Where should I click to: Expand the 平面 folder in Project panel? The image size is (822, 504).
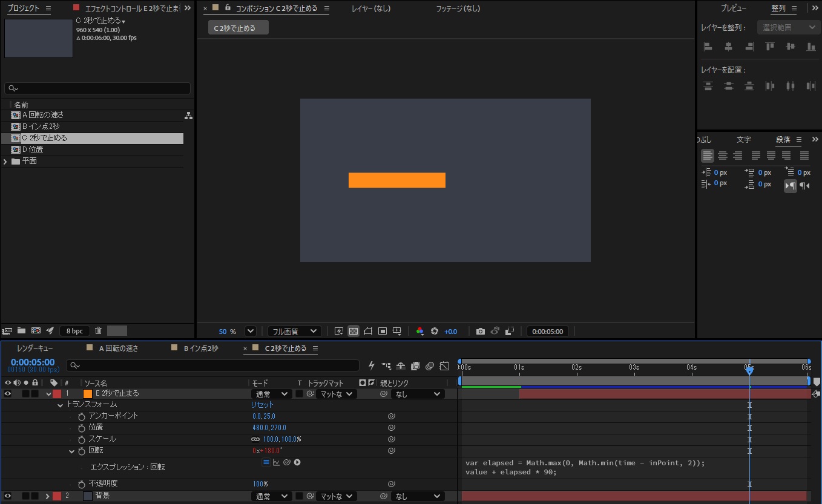click(5, 162)
